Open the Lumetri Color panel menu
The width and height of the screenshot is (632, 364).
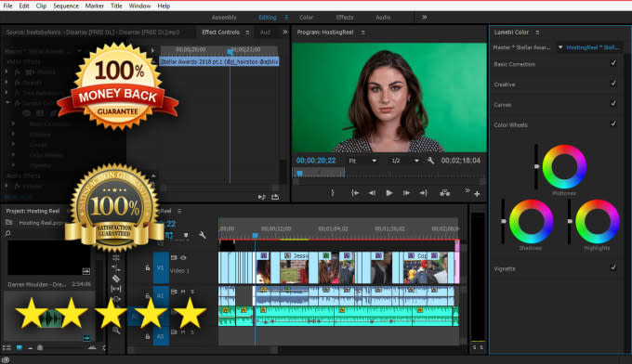[537, 32]
